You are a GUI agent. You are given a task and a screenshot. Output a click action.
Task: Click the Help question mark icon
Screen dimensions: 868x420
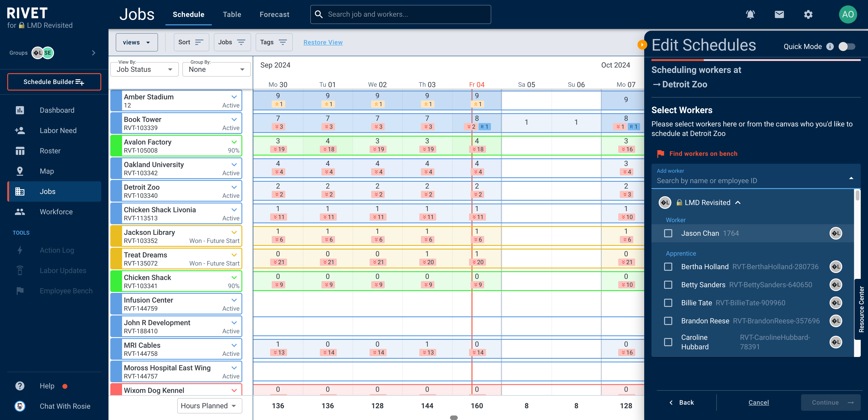pos(20,386)
